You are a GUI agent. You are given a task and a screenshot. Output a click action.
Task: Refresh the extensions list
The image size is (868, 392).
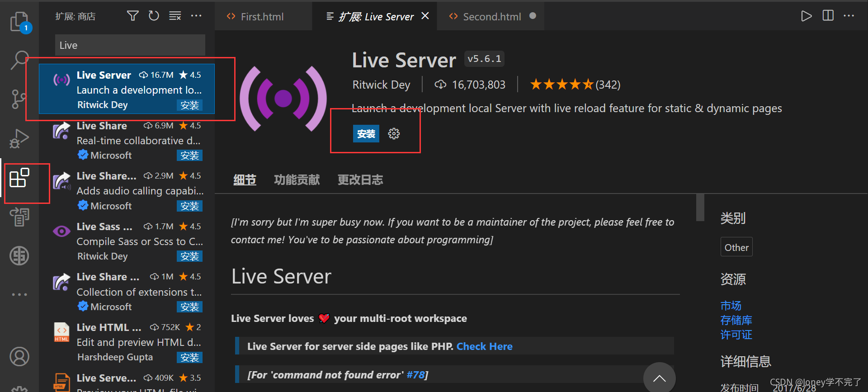(x=154, y=16)
